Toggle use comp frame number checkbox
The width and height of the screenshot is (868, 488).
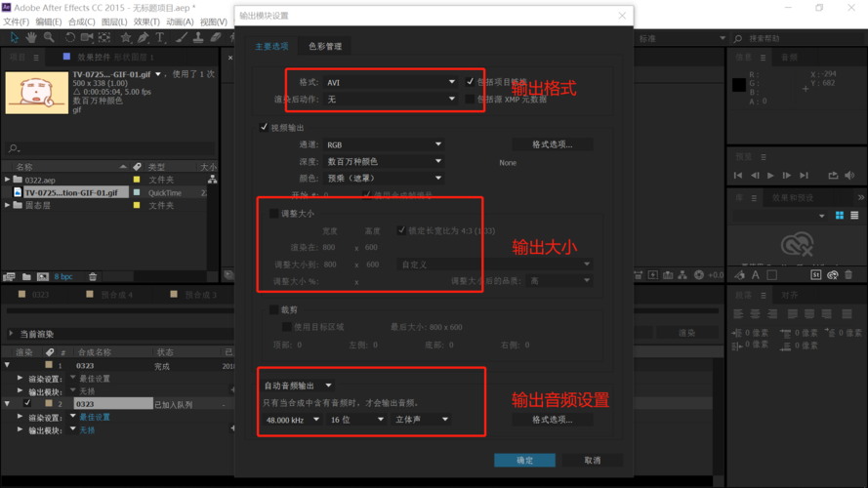pos(366,195)
